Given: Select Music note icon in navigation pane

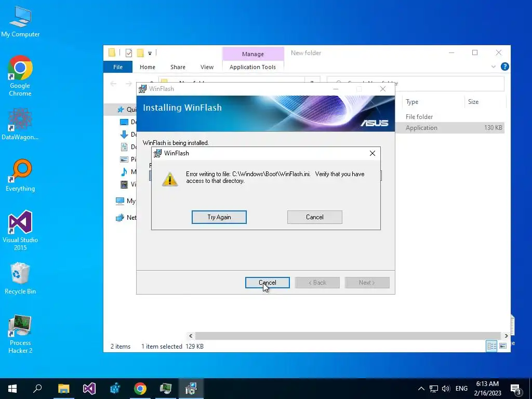Looking at the screenshot, I should pos(124,171).
